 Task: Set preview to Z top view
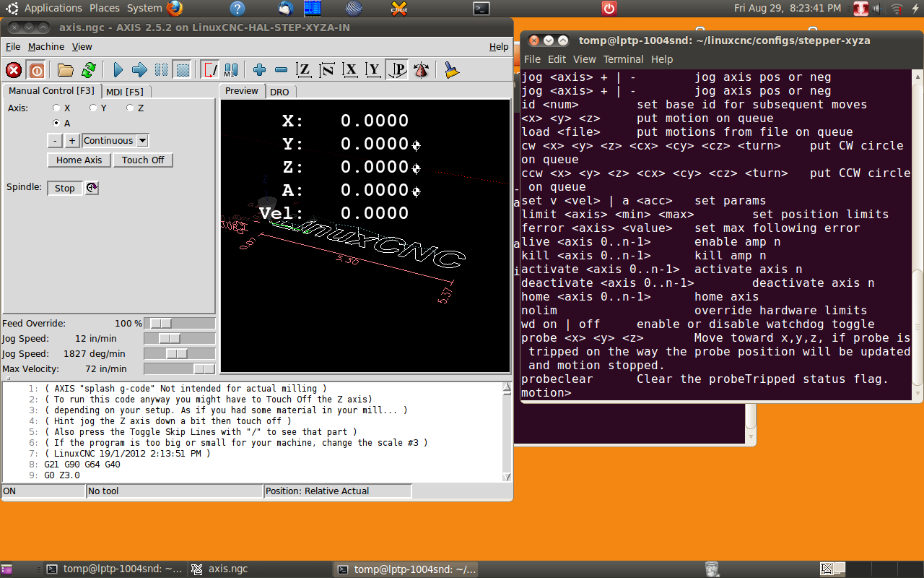(x=304, y=70)
